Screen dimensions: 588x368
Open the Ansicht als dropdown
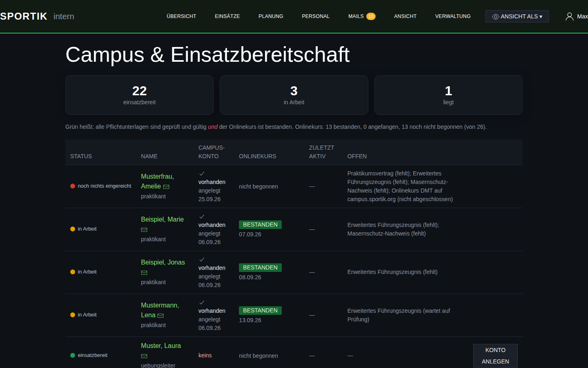pos(517,16)
